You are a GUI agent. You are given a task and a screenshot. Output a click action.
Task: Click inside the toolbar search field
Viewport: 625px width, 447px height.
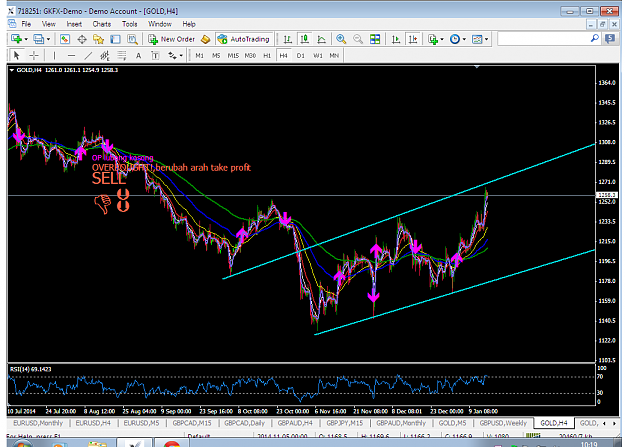tap(544, 39)
